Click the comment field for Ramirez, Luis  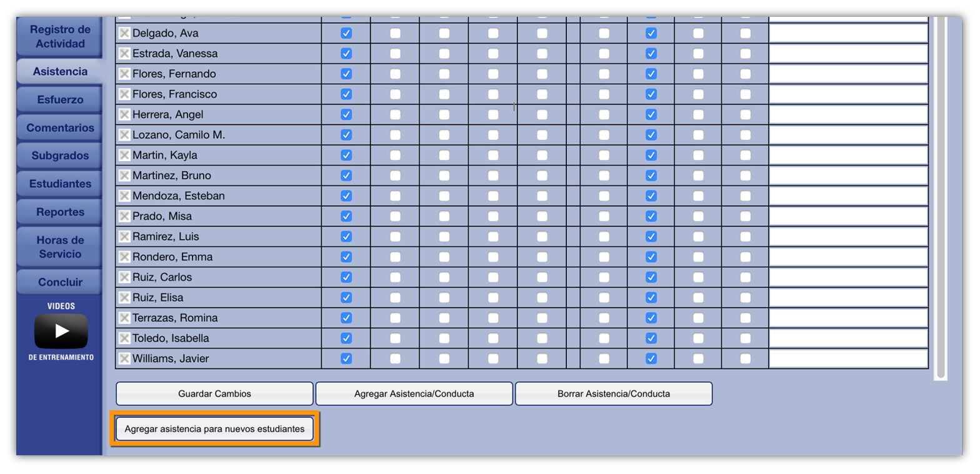(x=847, y=237)
